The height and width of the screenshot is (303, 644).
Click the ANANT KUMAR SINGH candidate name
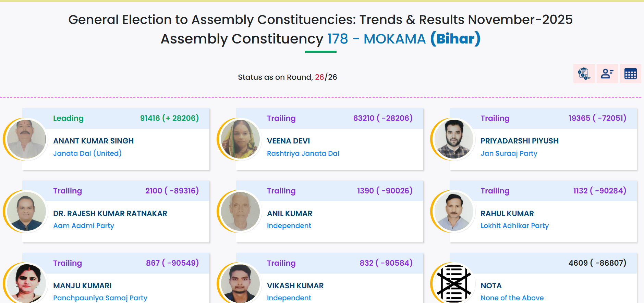pyautogui.click(x=93, y=141)
